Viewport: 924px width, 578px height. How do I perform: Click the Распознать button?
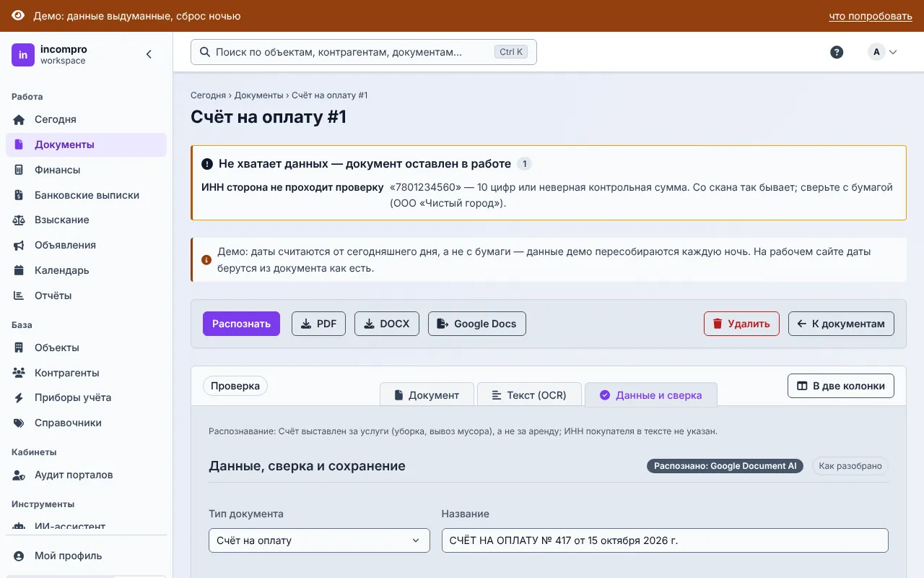(241, 324)
